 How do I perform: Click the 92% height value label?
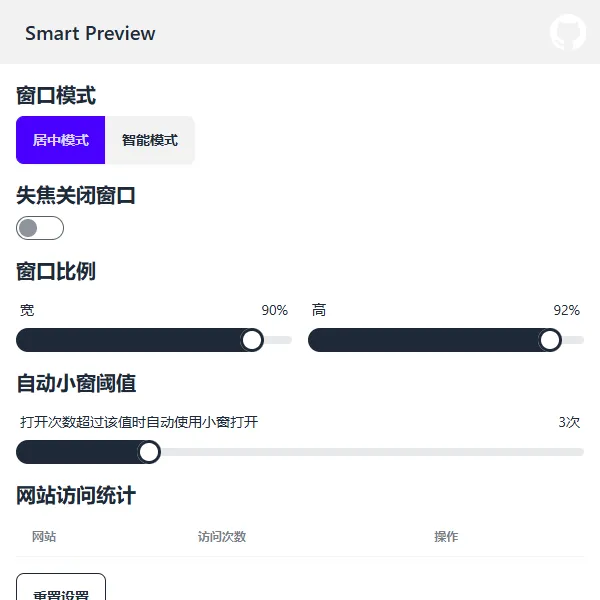(566, 310)
